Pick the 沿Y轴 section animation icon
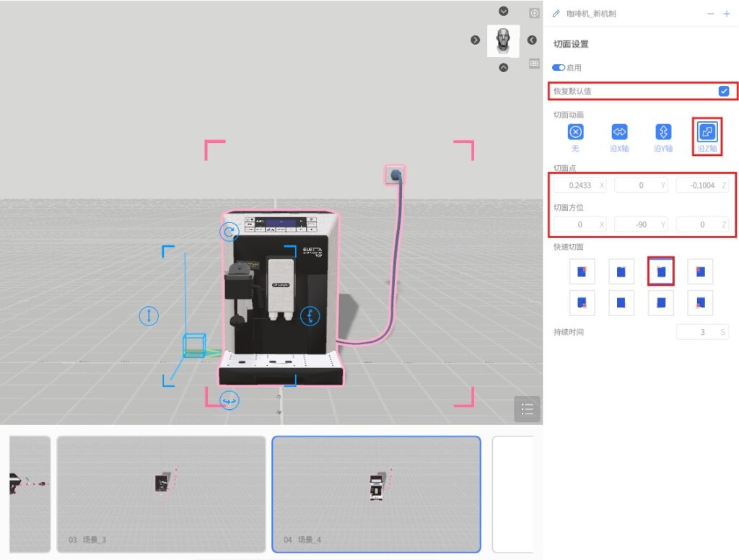739x560 pixels. tap(663, 132)
